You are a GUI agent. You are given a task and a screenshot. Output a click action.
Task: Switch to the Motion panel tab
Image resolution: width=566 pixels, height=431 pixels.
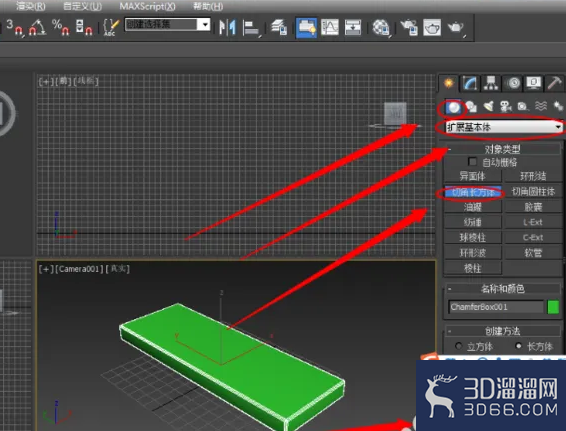(513, 83)
